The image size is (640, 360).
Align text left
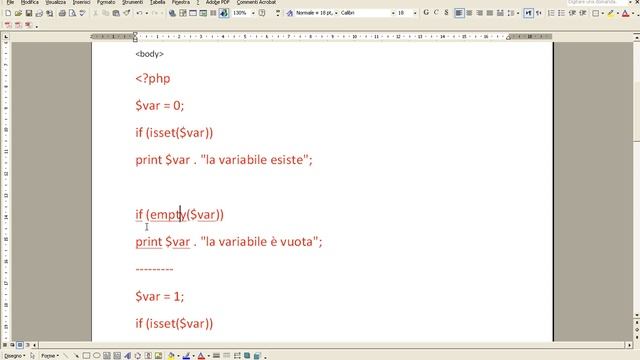tap(459, 13)
